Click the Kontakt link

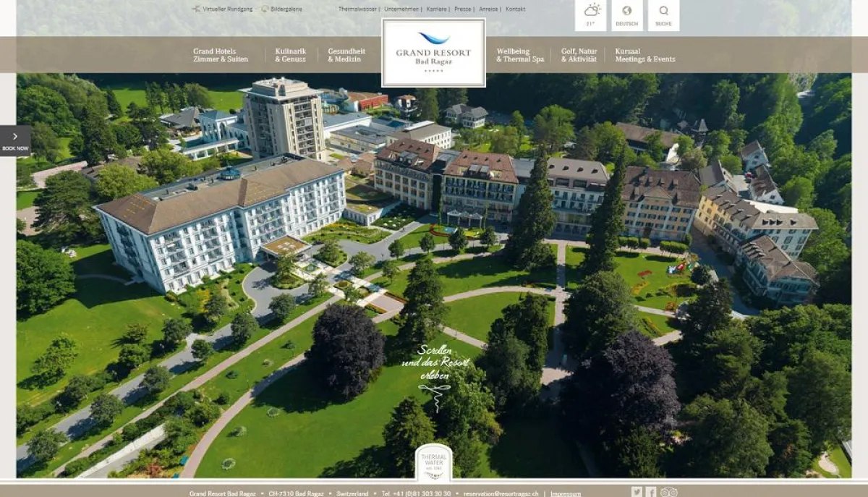514,9
